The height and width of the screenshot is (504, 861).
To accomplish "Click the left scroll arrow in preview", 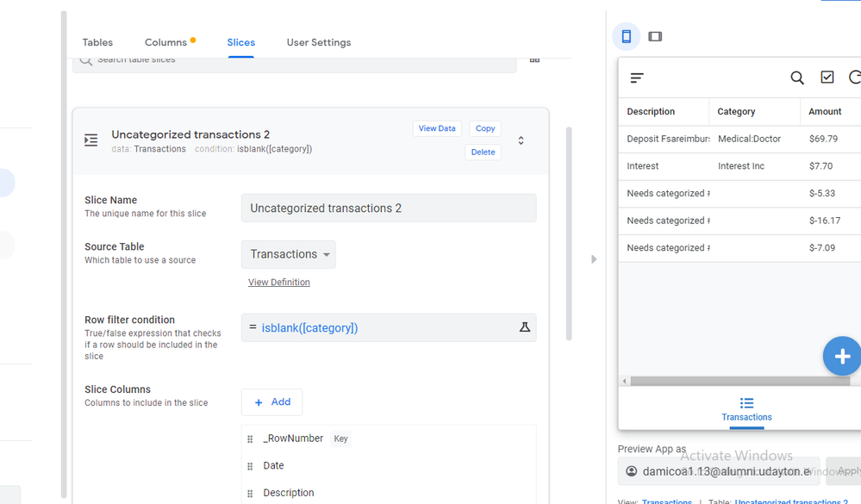I will pos(624,381).
